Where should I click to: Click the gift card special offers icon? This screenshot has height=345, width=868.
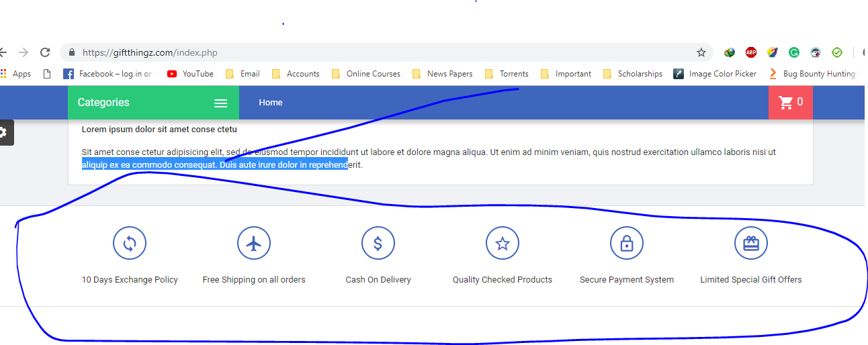point(751,243)
